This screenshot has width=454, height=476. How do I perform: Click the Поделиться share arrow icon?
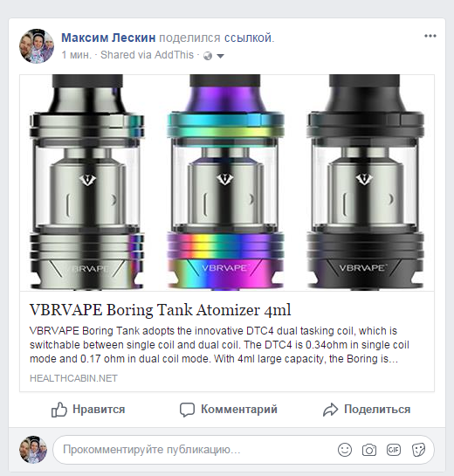click(x=330, y=410)
